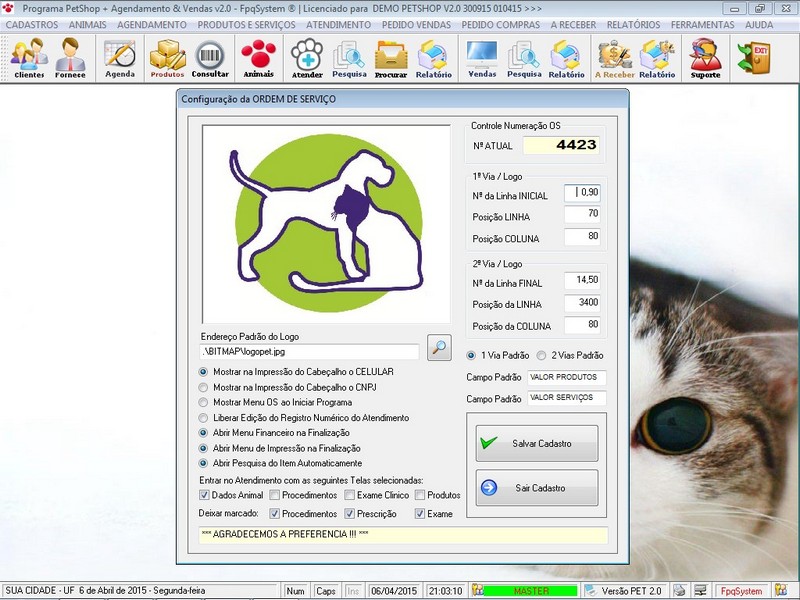Uncheck Procedimentos in Deixar marcado row

[274, 514]
